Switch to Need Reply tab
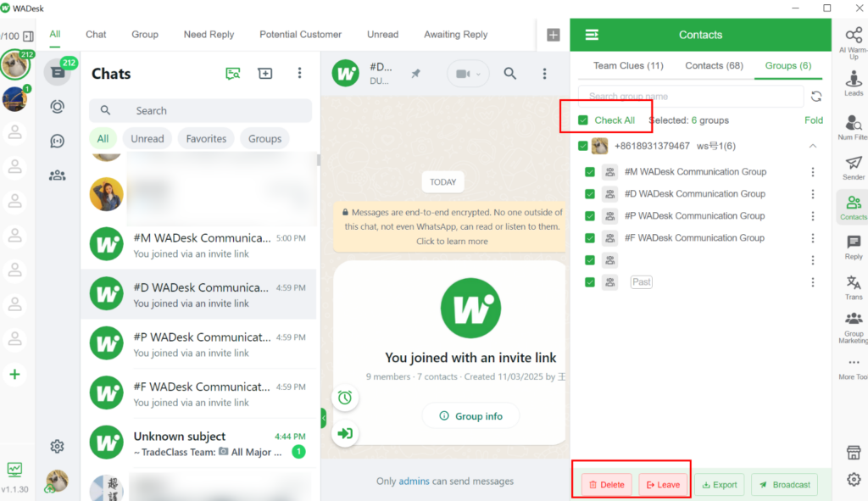Image resolution: width=868 pixels, height=501 pixels. click(209, 34)
